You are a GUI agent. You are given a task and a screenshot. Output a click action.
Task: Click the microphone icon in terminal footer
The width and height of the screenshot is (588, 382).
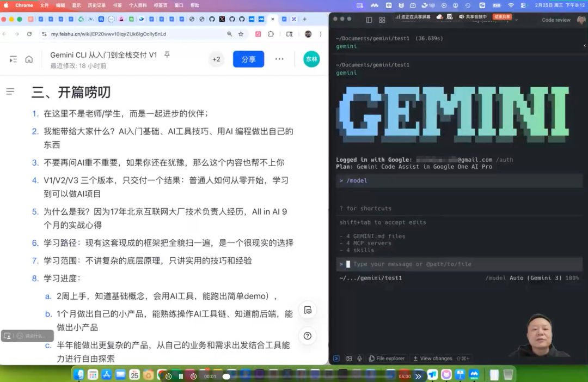pos(360,359)
